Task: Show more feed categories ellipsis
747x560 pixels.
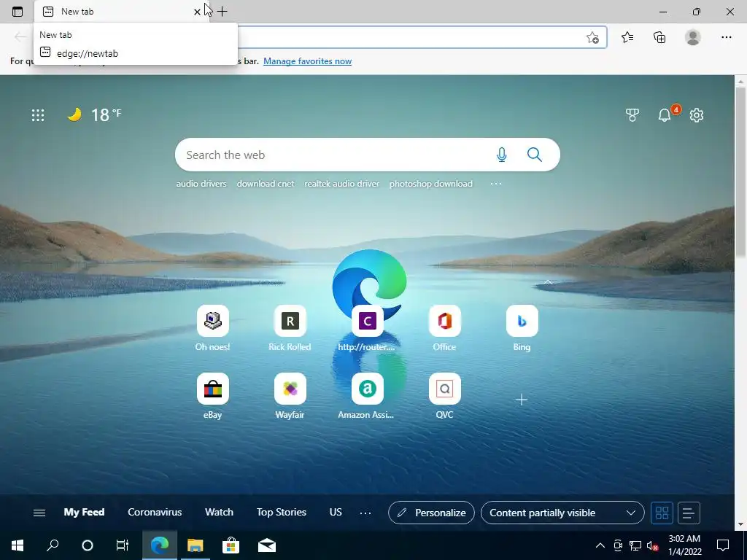Action: pos(365,513)
